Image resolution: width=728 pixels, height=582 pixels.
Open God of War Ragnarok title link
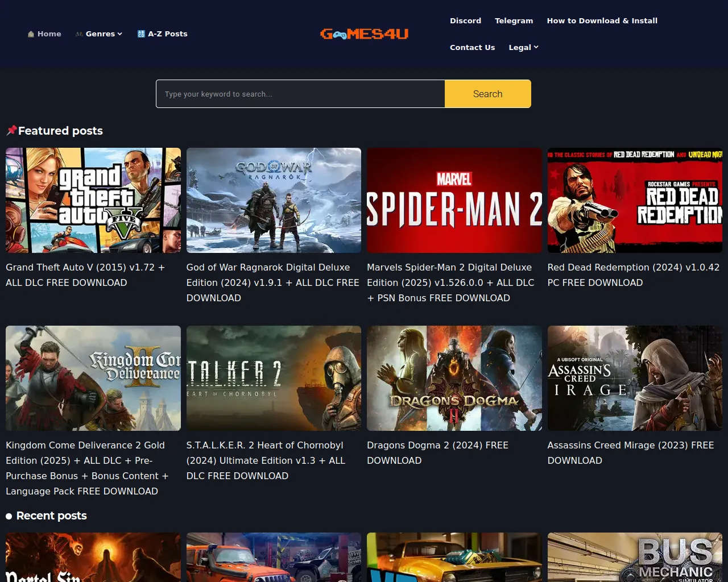pos(273,282)
